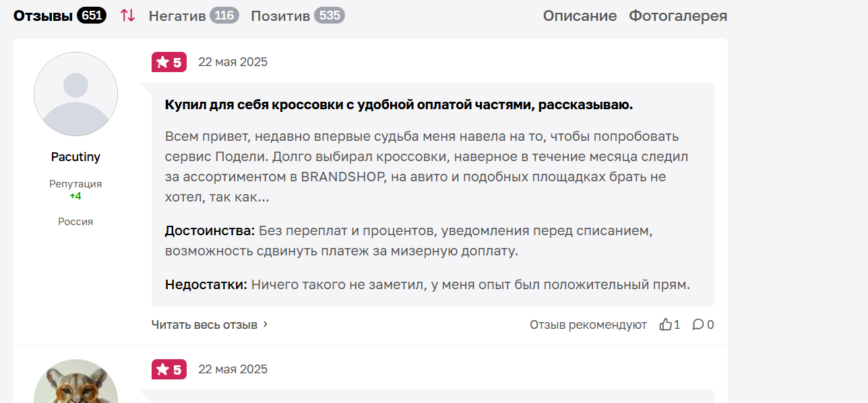
Task: Open the Pacutiny user profile link
Action: pos(75,157)
